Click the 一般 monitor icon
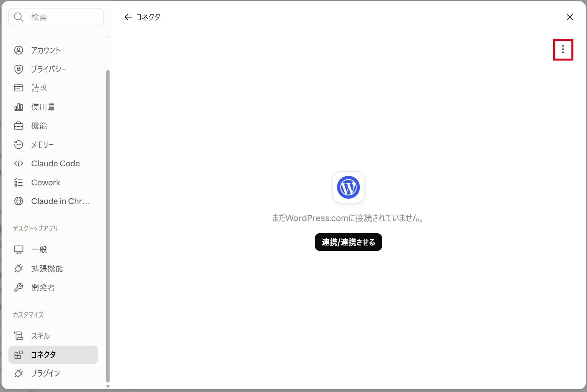The width and height of the screenshot is (587, 392). pos(19,250)
